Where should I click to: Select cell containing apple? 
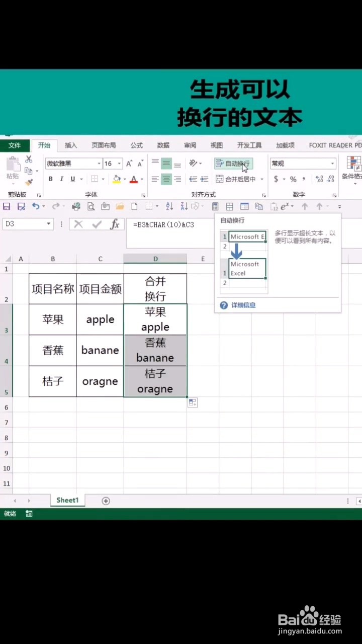point(100,319)
